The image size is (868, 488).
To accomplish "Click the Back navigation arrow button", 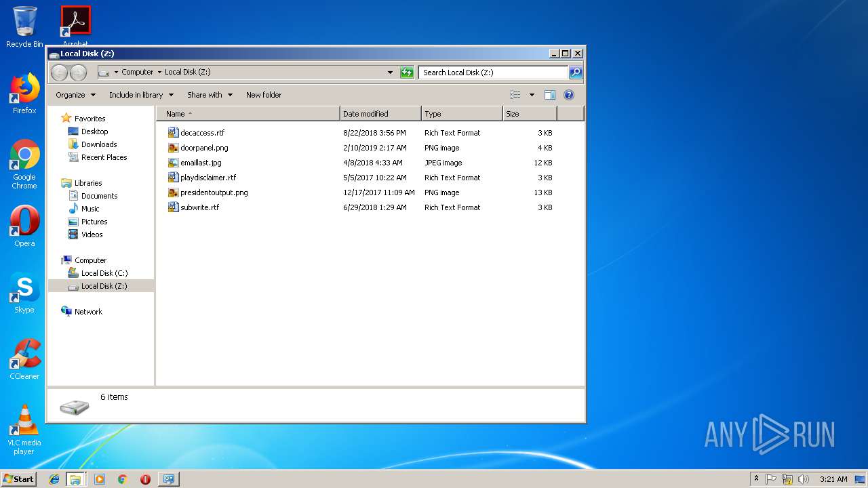I will 60,73.
